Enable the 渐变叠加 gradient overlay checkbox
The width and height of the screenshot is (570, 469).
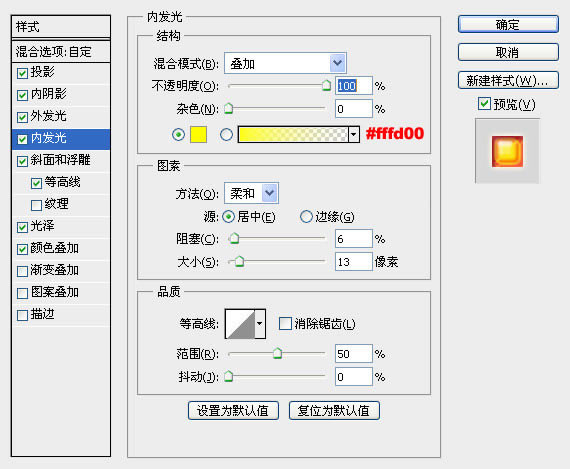pos(22,271)
